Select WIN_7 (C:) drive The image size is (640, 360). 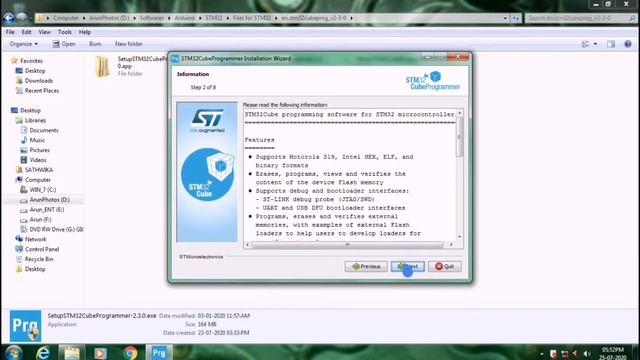[42, 190]
